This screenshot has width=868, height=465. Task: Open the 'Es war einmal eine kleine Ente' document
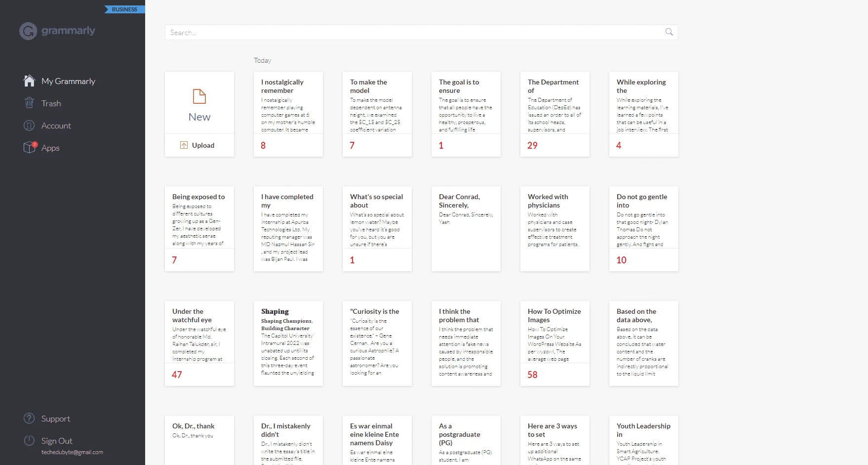[377, 440]
